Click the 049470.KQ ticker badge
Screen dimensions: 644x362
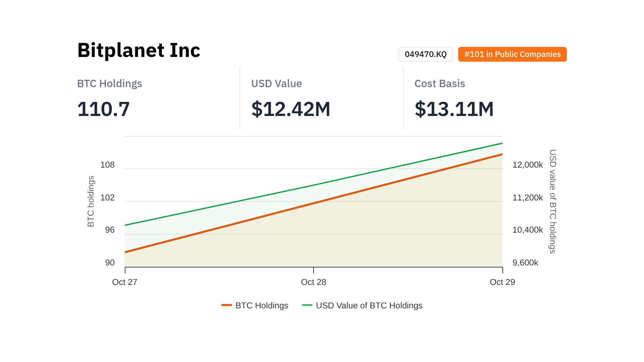[x=425, y=54]
